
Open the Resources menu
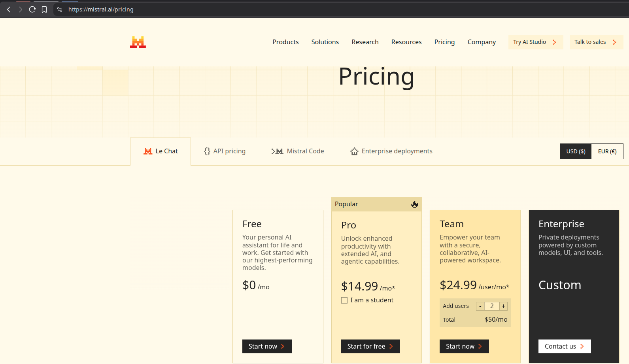(406, 42)
